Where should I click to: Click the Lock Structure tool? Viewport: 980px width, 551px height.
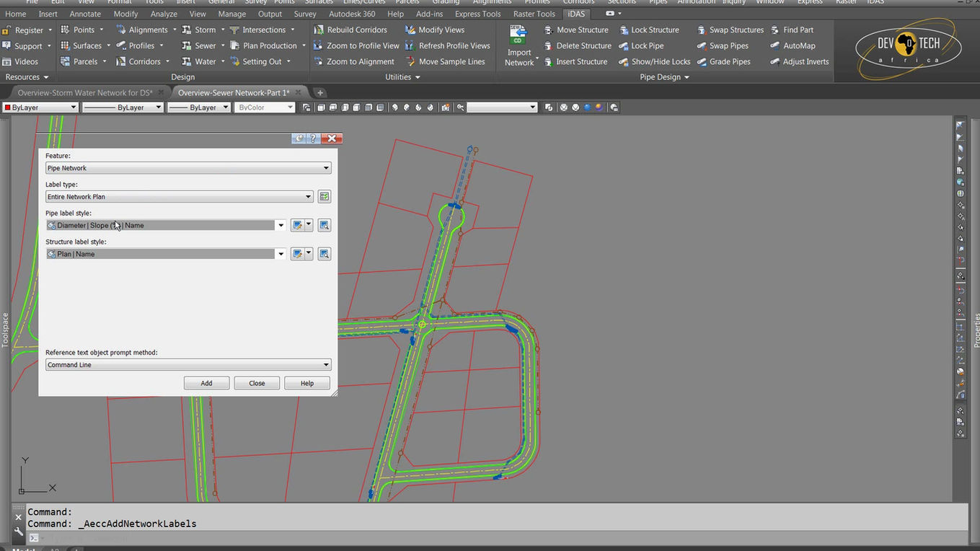point(648,30)
